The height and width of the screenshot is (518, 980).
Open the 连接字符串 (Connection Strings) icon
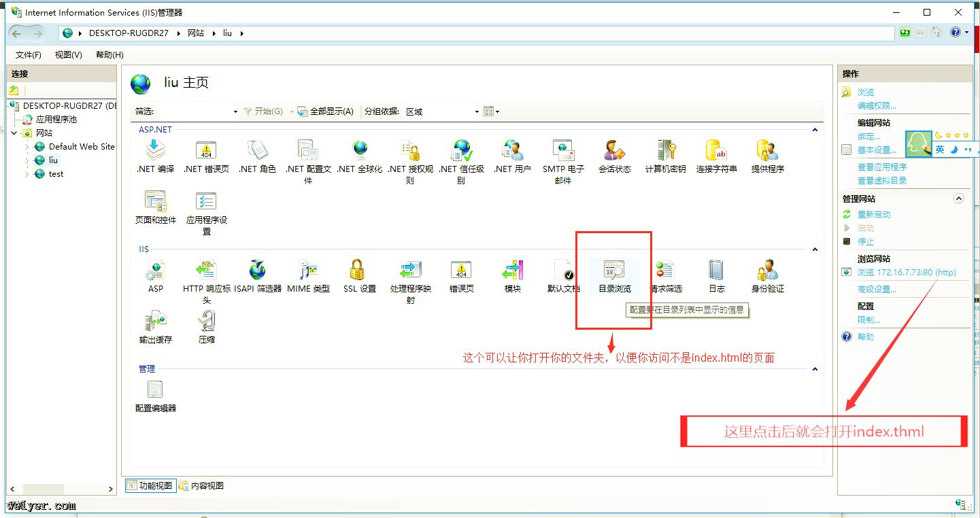[716, 152]
